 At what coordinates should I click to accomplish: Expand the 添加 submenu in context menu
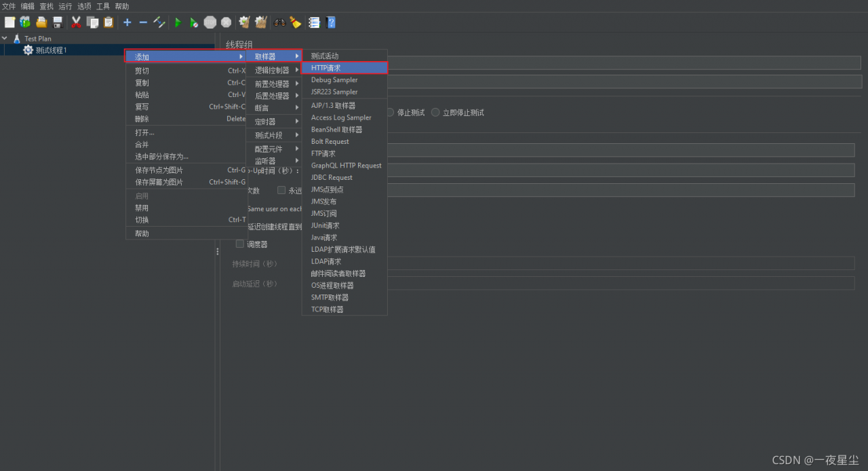(186, 56)
